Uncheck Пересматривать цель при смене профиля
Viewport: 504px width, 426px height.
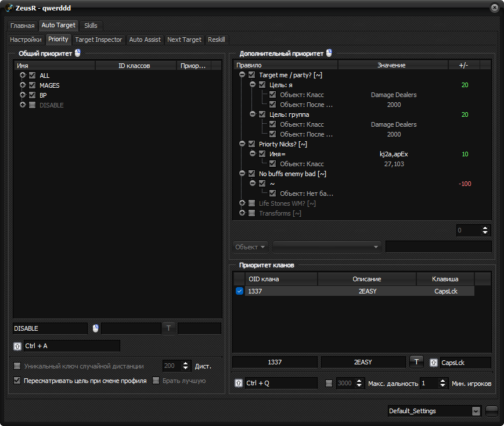pos(17,381)
